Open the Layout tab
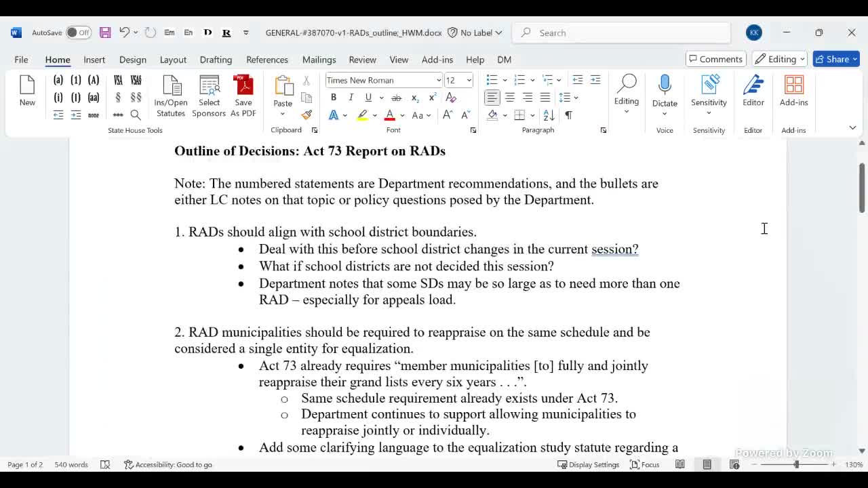The width and height of the screenshot is (868, 488). tap(173, 60)
